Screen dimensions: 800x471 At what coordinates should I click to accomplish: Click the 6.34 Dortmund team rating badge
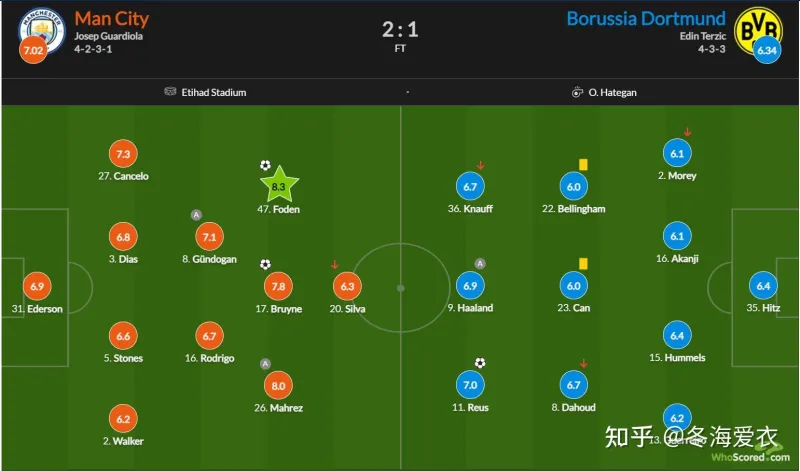(x=767, y=50)
